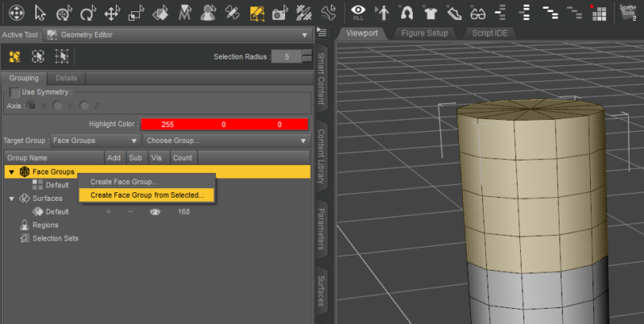Choose the highlighted polygon selection mode icon
This screenshot has height=324, width=644.
tap(14, 56)
